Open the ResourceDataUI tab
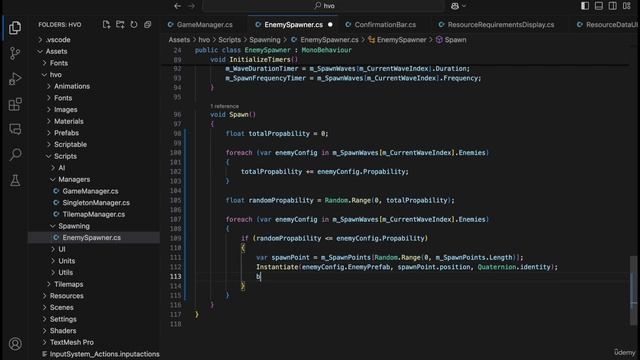 point(607,24)
